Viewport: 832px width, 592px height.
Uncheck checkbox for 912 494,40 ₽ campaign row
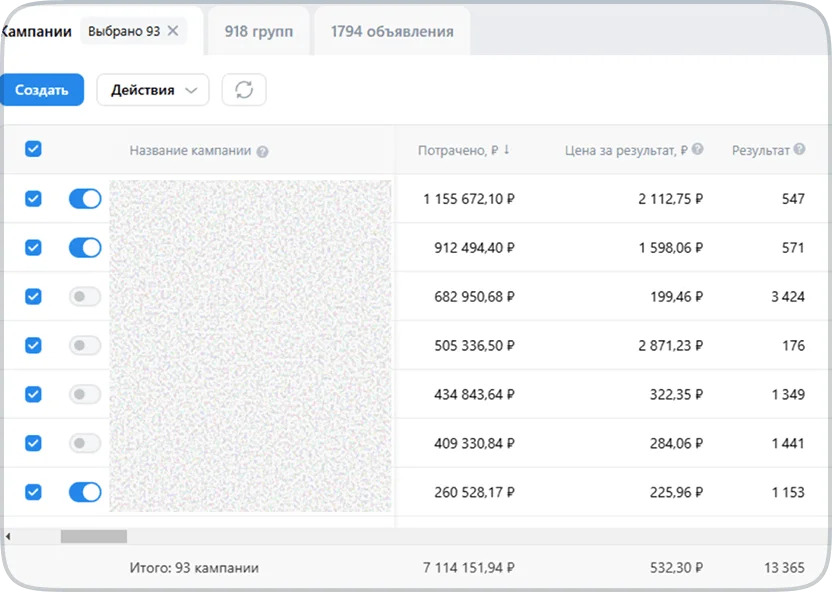coord(33,247)
